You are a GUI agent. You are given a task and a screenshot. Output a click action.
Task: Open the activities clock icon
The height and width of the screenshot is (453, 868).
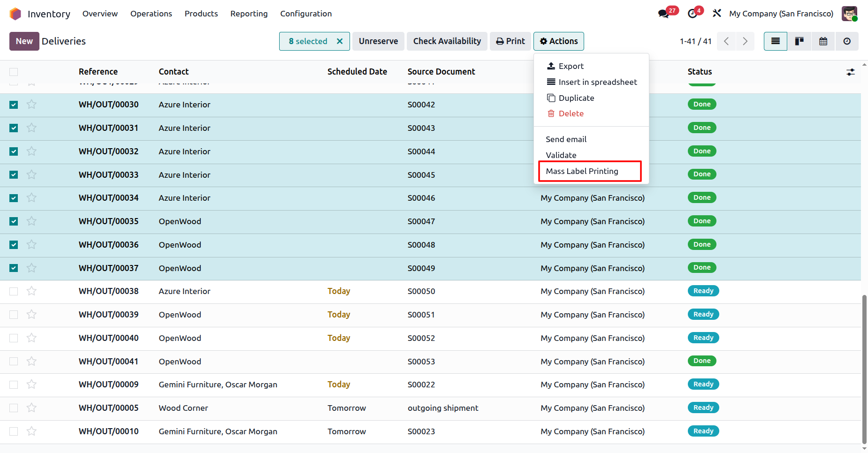click(693, 14)
